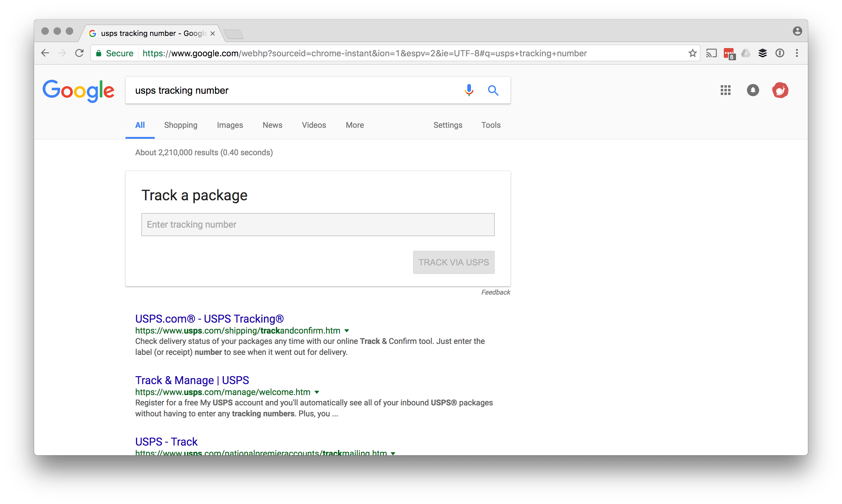Switch to the Shopping tab
Screen dimensions: 842x504
[x=181, y=125]
